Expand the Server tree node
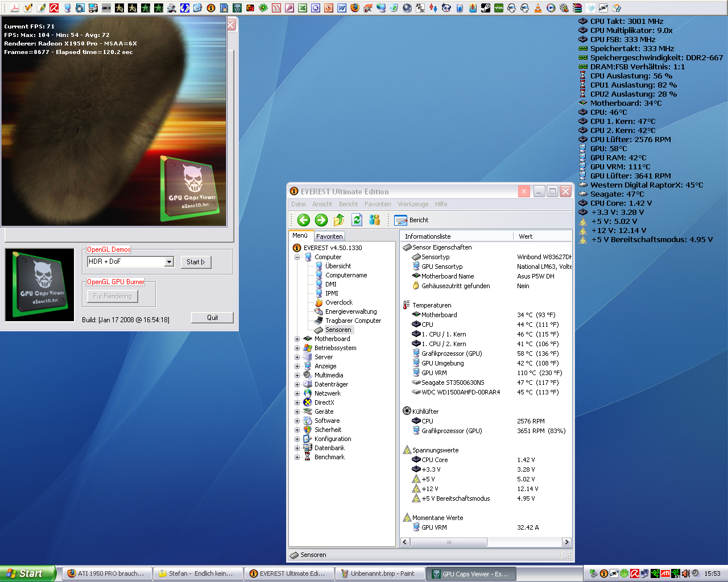Screen dimensions: 728x582 (x=297, y=357)
